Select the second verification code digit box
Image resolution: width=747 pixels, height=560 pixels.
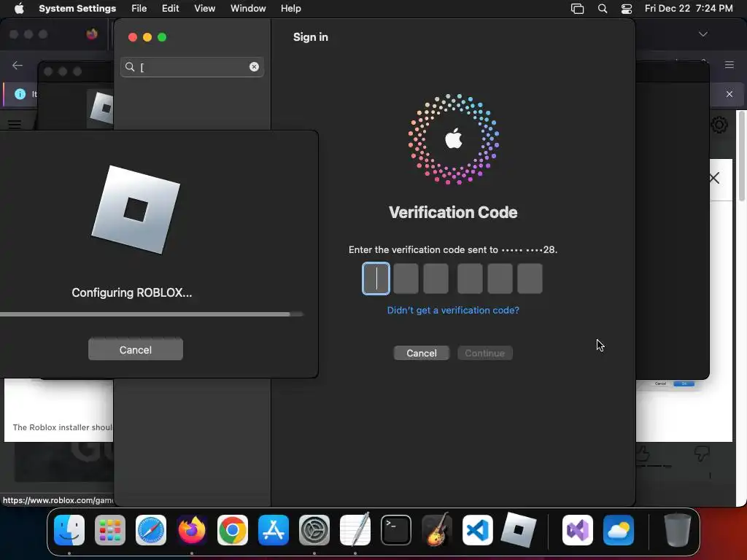pos(406,279)
